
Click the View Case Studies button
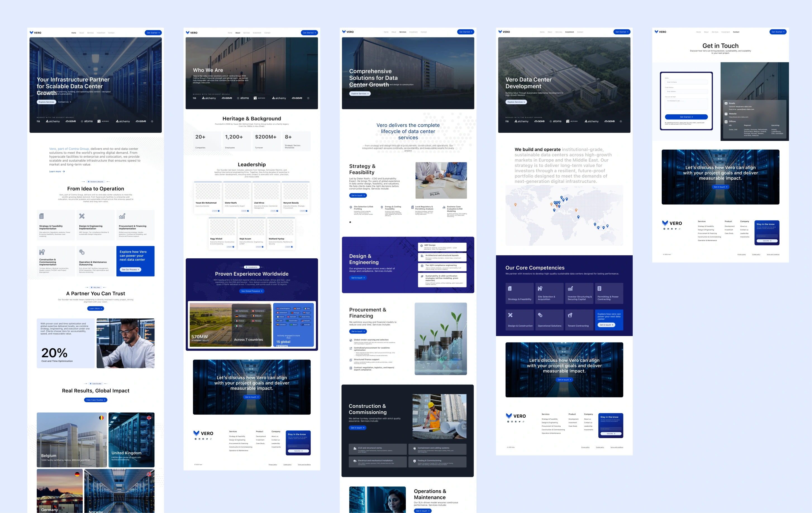pyautogui.click(x=96, y=400)
